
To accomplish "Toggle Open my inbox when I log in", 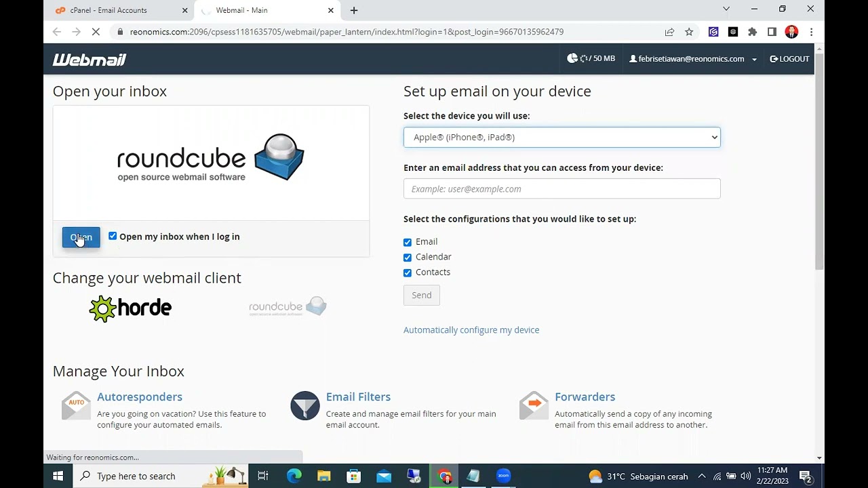I will point(113,236).
